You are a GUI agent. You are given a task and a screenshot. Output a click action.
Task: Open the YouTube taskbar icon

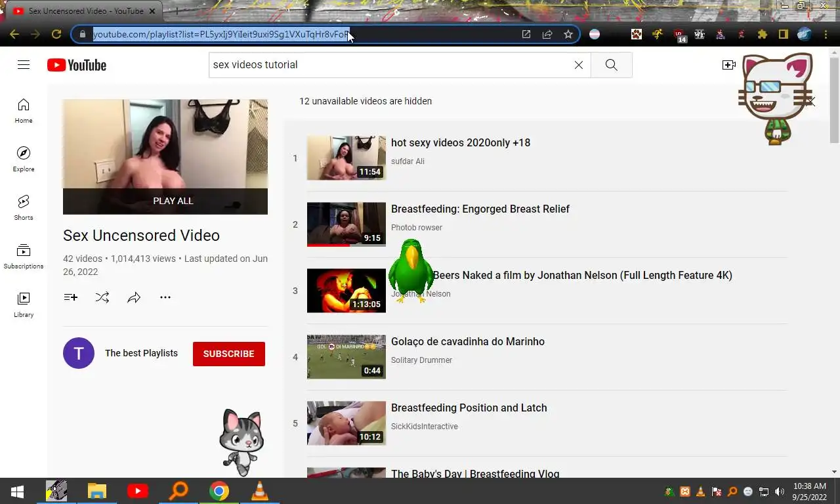coord(138,491)
